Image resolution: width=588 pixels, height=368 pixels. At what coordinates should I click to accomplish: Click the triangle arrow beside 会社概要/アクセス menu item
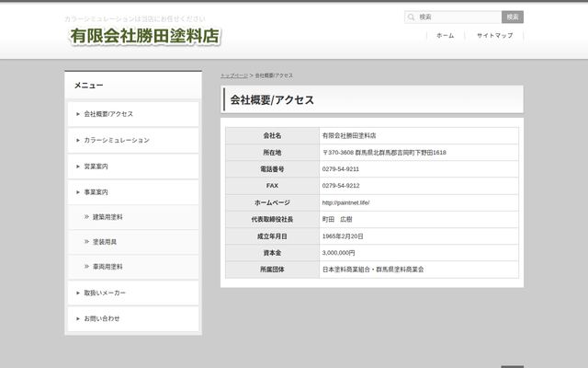click(78, 114)
